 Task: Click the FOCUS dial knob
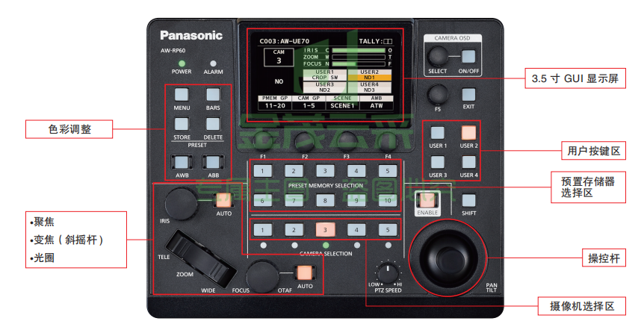click(263, 276)
